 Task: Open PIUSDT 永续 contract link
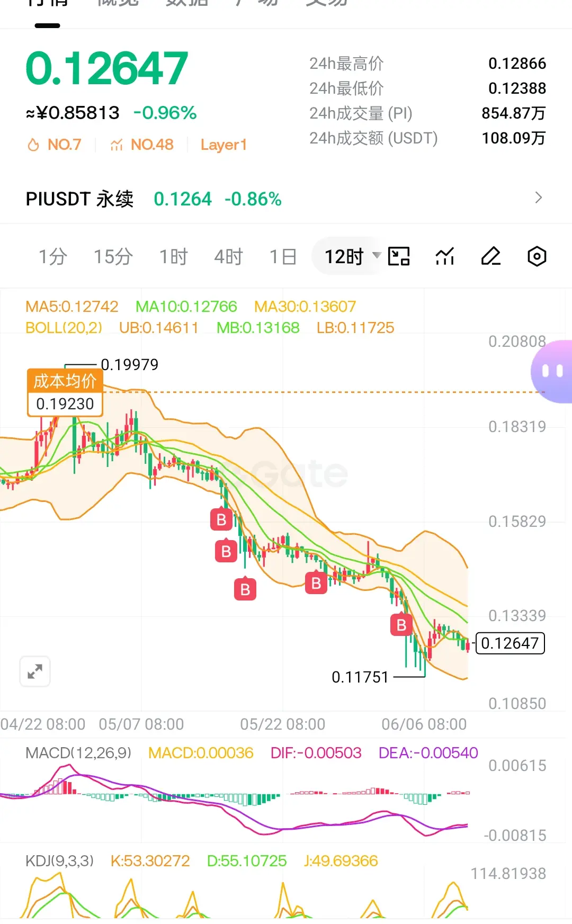click(79, 199)
